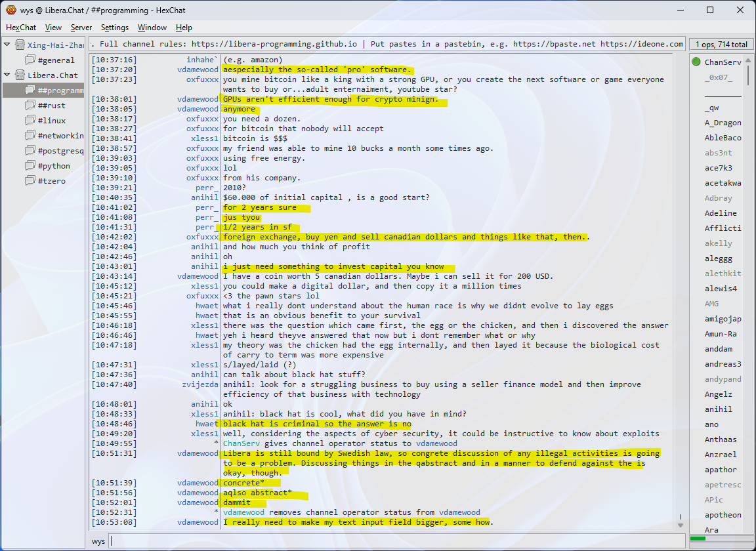Viewport: 756px width, 551px height.
Task: Click the #linux channel chat icon
Action: pos(30,121)
